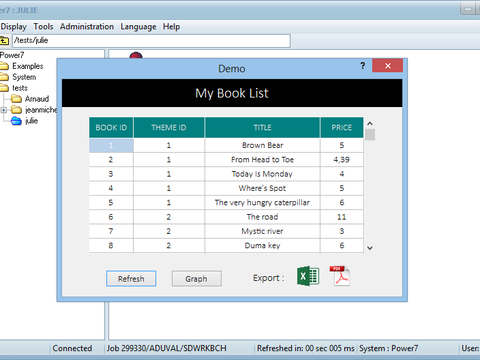Image resolution: width=480 pixels, height=360 pixels.
Task: Open the Display menu
Action: [x=13, y=27]
